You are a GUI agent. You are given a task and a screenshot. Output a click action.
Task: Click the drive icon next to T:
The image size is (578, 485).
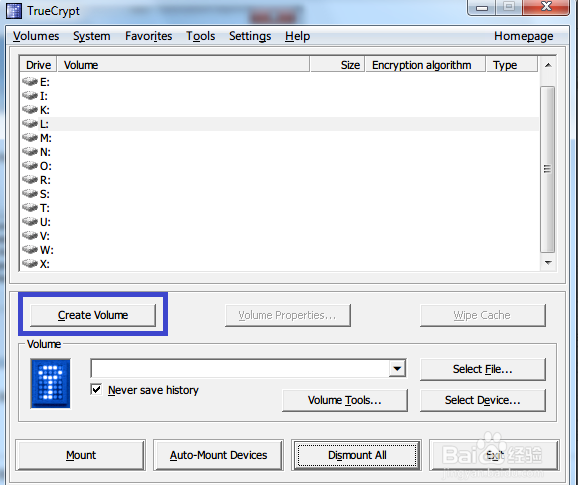[30, 207]
